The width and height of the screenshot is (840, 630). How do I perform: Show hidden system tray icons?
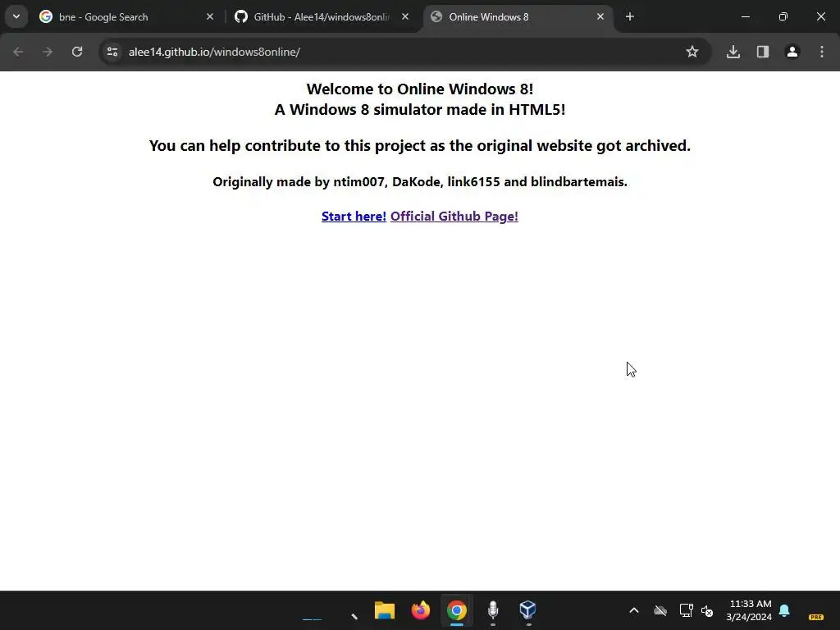(634, 610)
